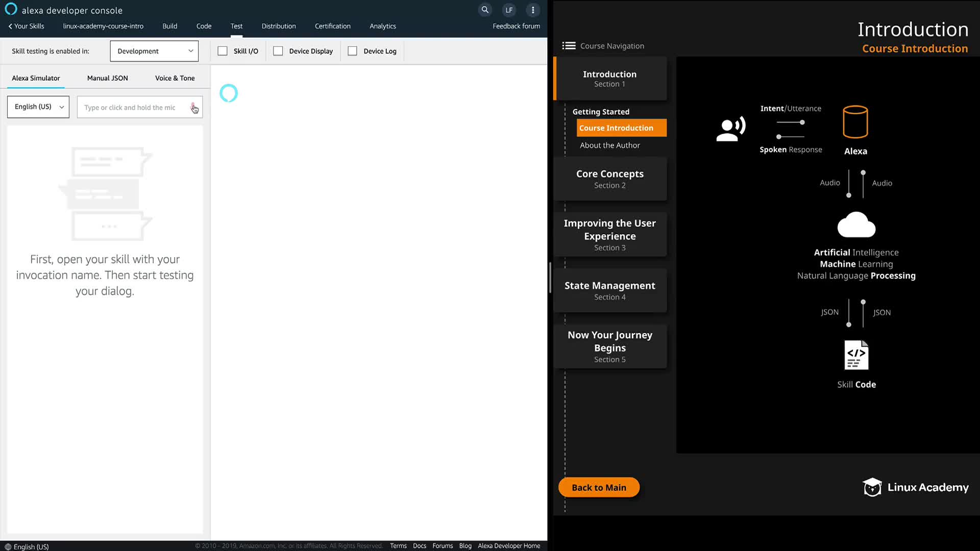
Task: Go back to Your Skills
Action: [26, 26]
